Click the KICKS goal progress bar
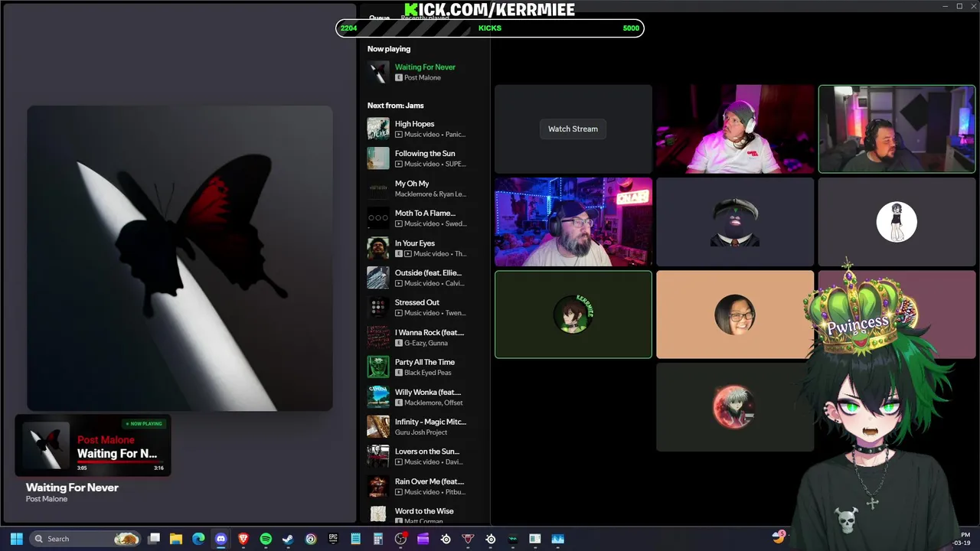 [490, 28]
